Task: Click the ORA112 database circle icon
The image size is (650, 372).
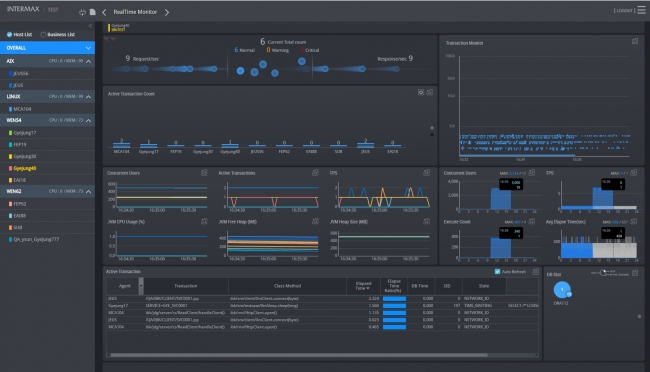Action: pyautogui.click(x=562, y=290)
